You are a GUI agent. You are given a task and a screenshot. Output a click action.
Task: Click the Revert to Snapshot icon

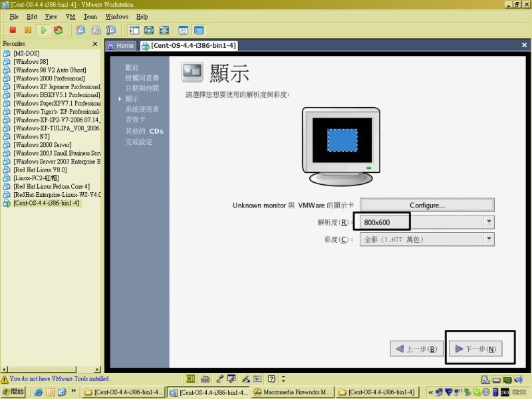click(96, 30)
